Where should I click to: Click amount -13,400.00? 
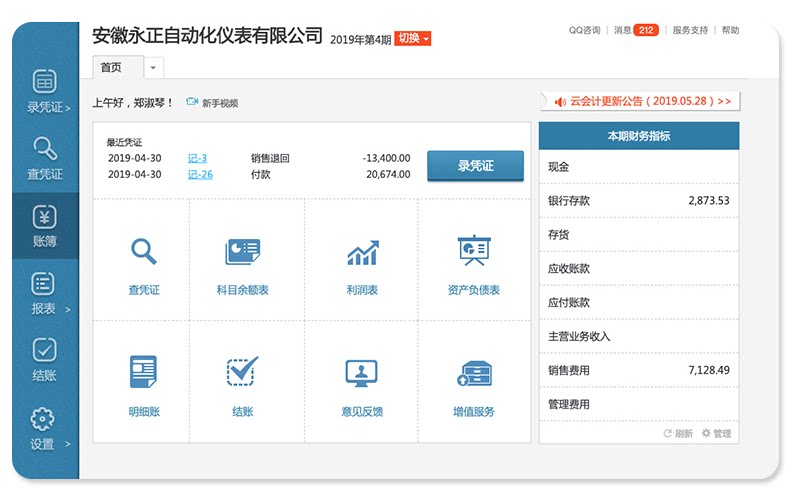(386, 158)
